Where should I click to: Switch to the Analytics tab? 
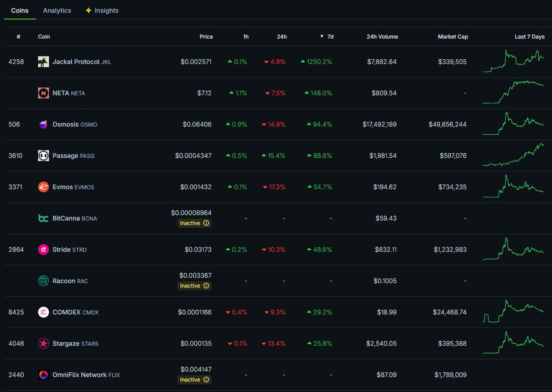pyautogui.click(x=57, y=10)
